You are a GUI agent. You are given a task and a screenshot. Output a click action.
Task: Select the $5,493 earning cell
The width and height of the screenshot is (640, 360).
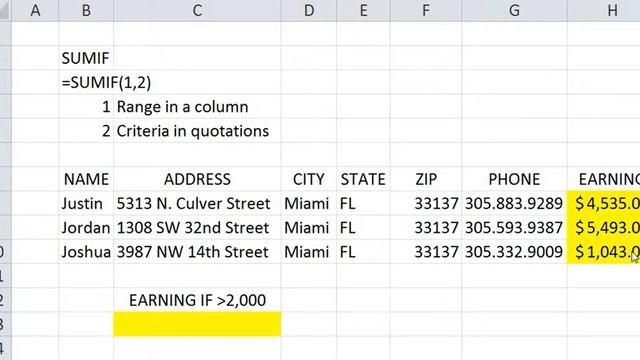click(x=604, y=227)
